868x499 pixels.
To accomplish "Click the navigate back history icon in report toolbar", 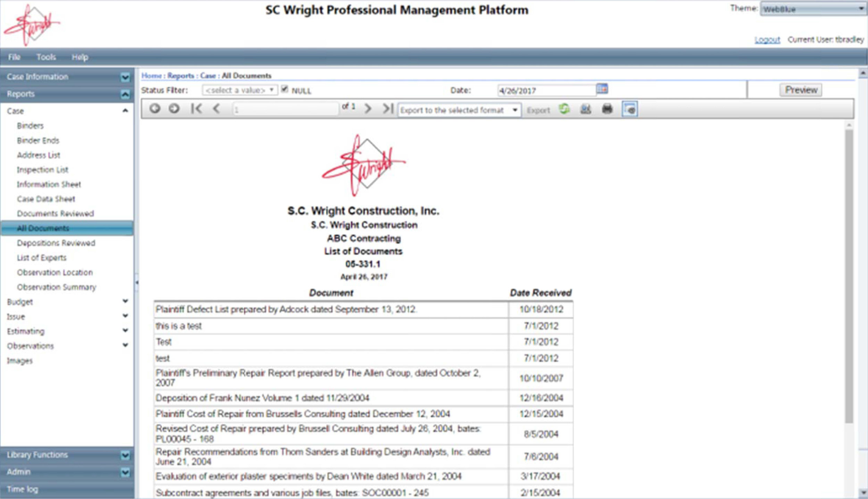I will (x=155, y=109).
